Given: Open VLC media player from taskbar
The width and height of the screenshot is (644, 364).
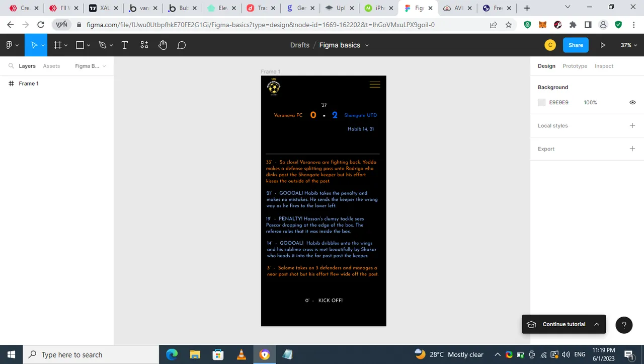Looking at the screenshot, I should (242, 354).
